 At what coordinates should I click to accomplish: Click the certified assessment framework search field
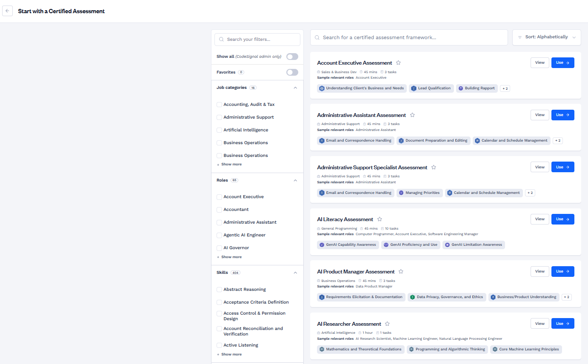408,37
